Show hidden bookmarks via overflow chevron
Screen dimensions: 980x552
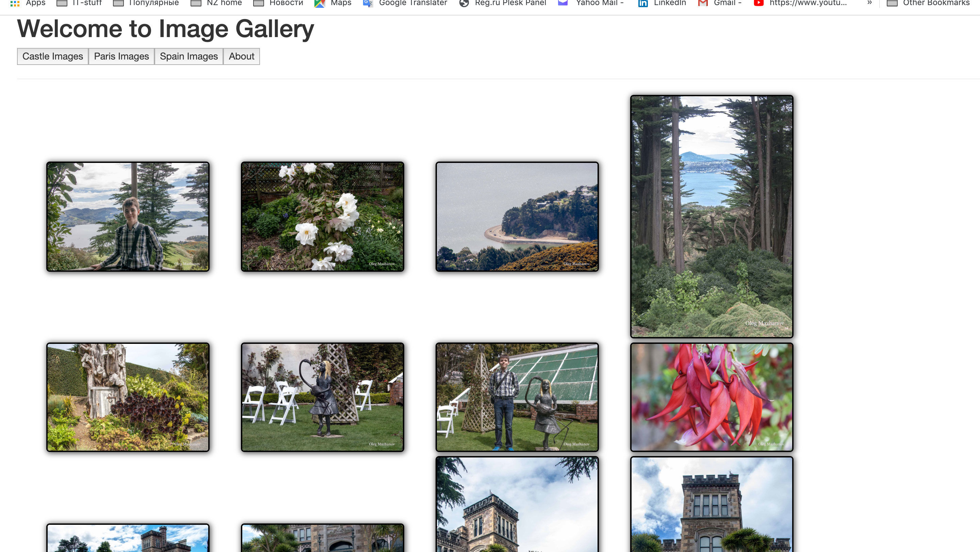869,3
